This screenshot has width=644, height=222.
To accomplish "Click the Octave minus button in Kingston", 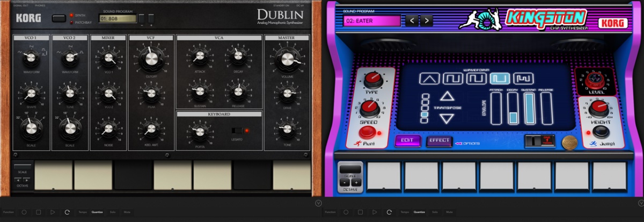I will (x=346, y=183).
